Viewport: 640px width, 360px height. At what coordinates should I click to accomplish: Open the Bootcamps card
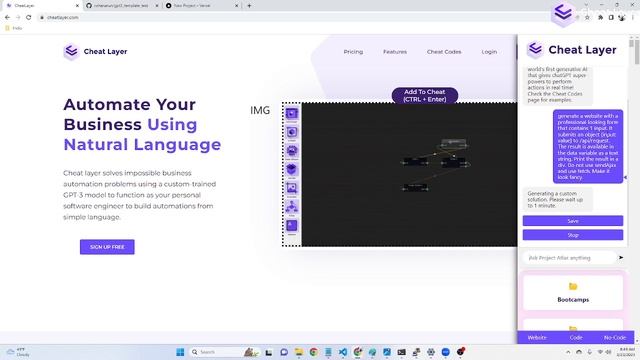pos(573,292)
